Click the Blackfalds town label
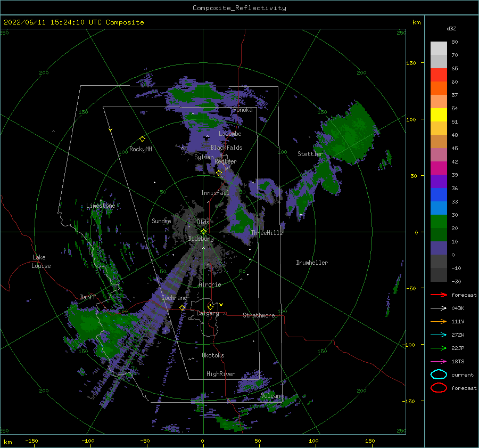 [226, 148]
